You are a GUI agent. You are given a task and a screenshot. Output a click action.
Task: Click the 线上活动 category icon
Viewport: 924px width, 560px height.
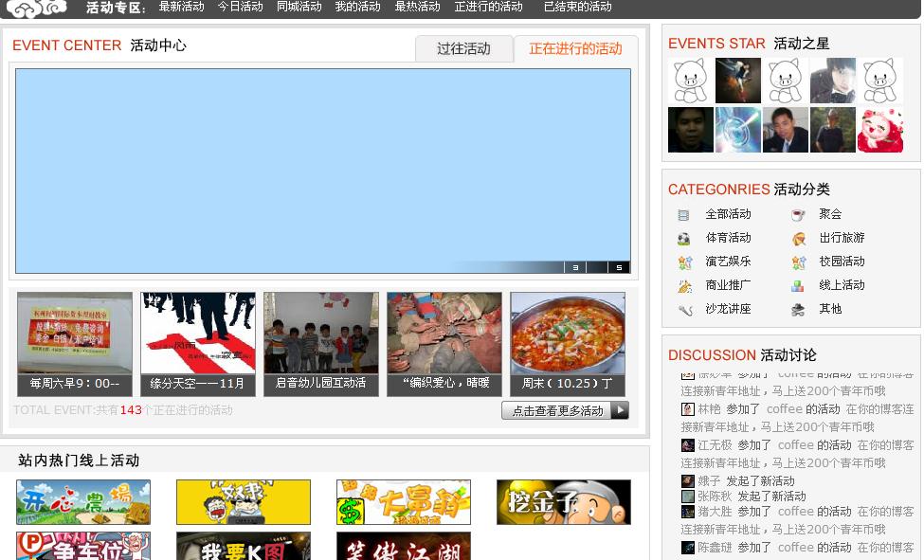pyautogui.click(x=797, y=286)
